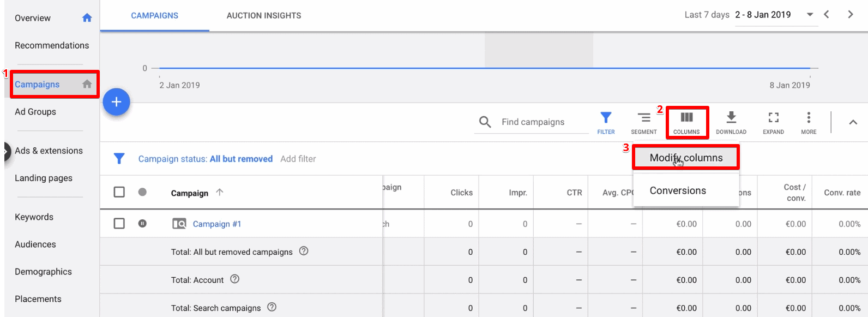The height and width of the screenshot is (317, 868).
Task: Click Add filter in the filter bar
Action: (298, 159)
